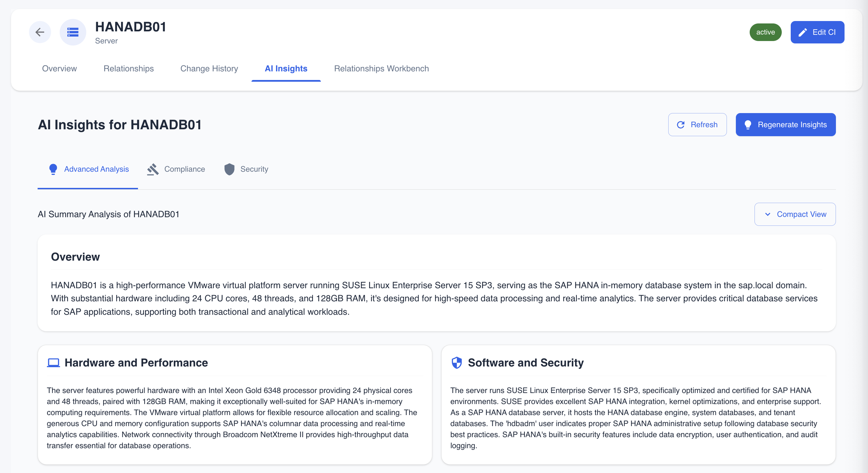Screen dimensions: 868x473
Task: Click the gavel icon next to Compliance
Action: tap(153, 169)
